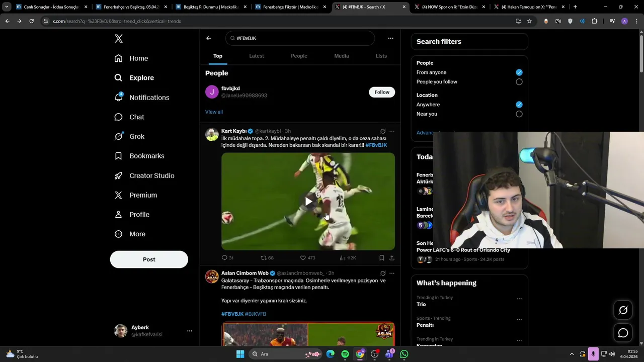The height and width of the screenshot is (362, 644).
Task: Reload the page in Chrome
Action: (x=31, y=21)
